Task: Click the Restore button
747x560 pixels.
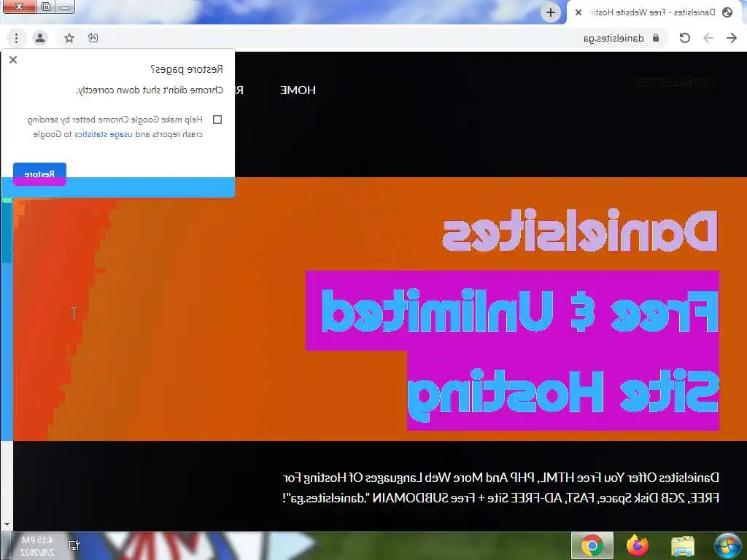Action: [39, 174]
